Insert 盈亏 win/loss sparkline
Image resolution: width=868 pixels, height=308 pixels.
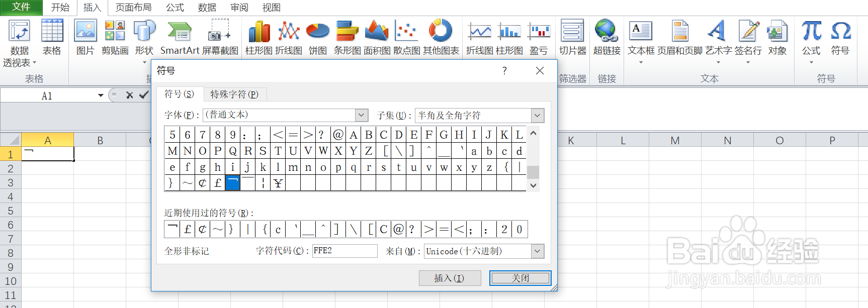(x=539, y=31)
